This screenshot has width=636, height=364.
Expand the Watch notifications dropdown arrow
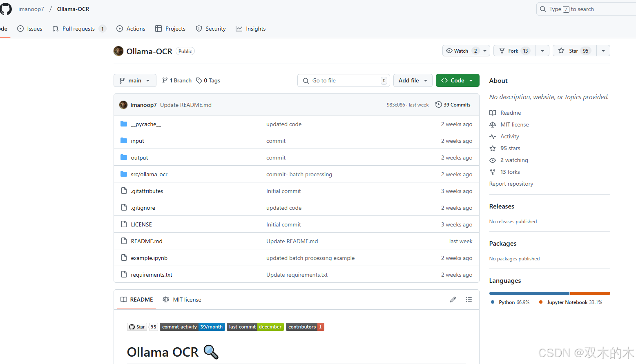pos(485,51)
